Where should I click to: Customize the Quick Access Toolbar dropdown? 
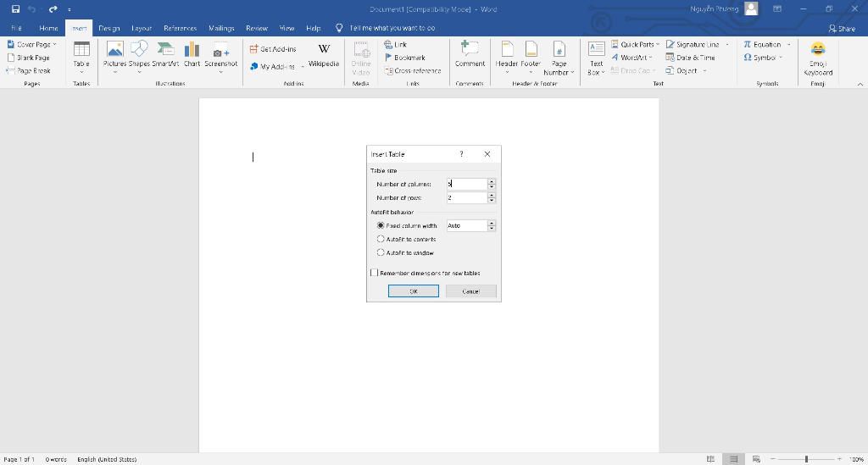[70, 9]
